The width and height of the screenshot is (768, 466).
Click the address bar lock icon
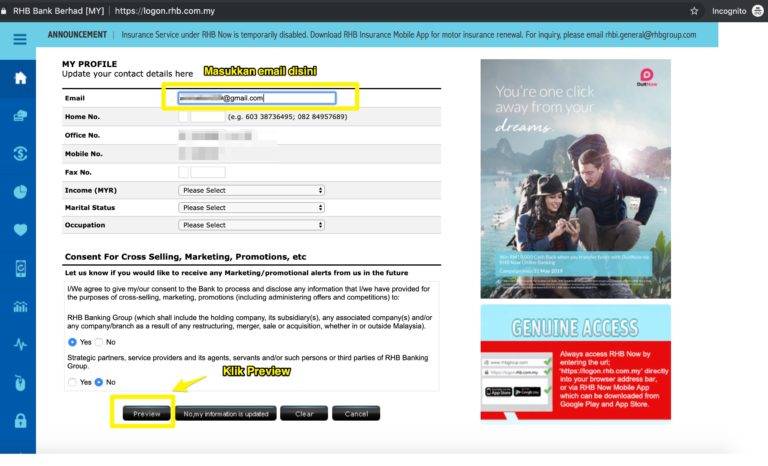click(x=3, y=11)
